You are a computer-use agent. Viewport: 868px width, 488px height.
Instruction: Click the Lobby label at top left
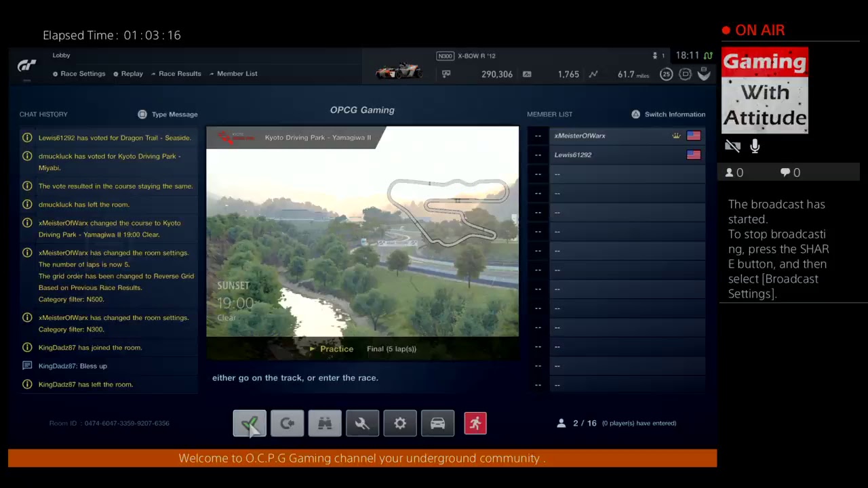click(61, 56)
